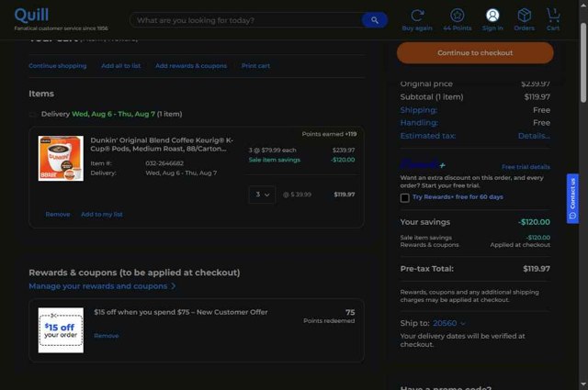Click the Handling link in summary
Screen dimensions: 588x390
click(419, 123)
